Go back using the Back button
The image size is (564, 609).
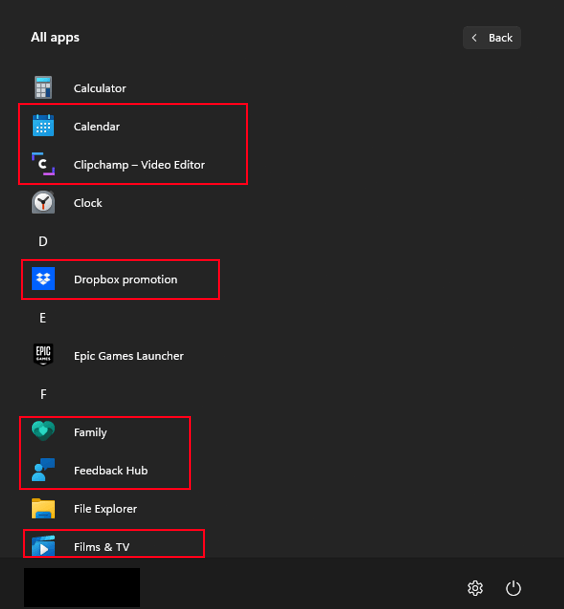492,38
